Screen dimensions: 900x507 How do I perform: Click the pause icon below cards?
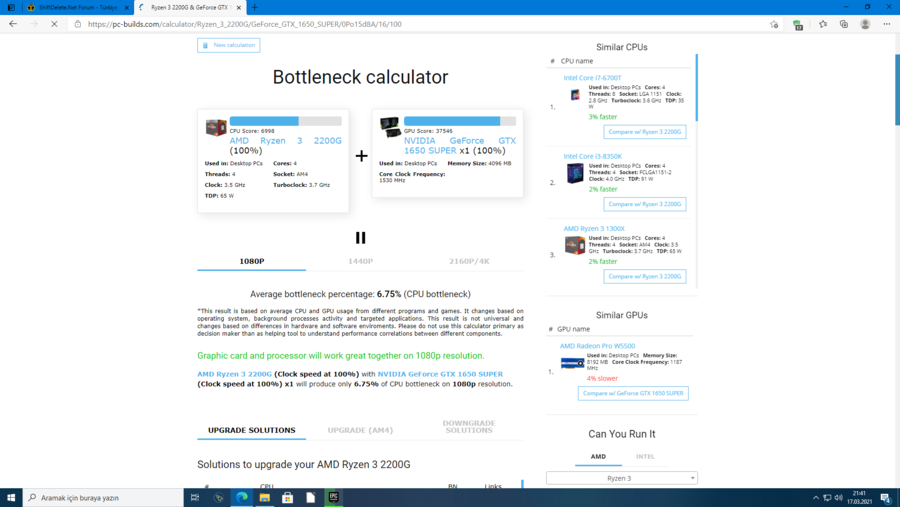(x=360, y=237)
